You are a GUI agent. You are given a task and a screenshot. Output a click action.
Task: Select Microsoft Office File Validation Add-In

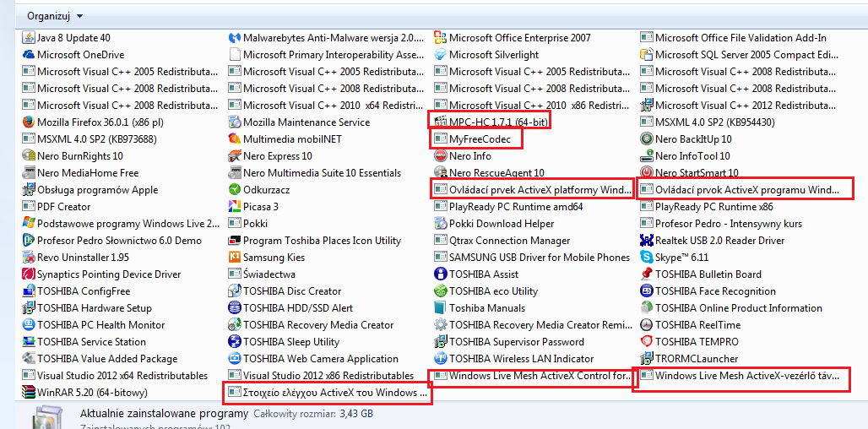tap(734, 38)
